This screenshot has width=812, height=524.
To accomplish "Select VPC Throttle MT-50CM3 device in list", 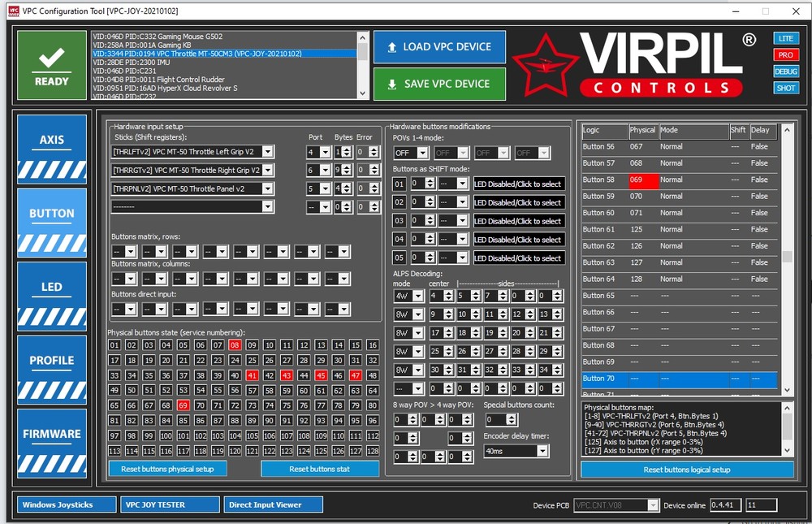I will [224, 54].
